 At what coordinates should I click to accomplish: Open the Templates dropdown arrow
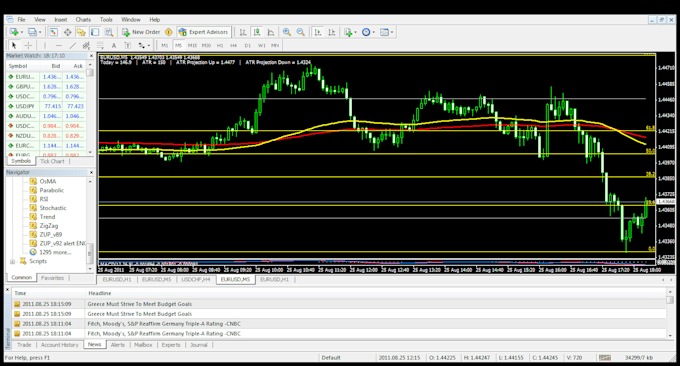(392, 32)
